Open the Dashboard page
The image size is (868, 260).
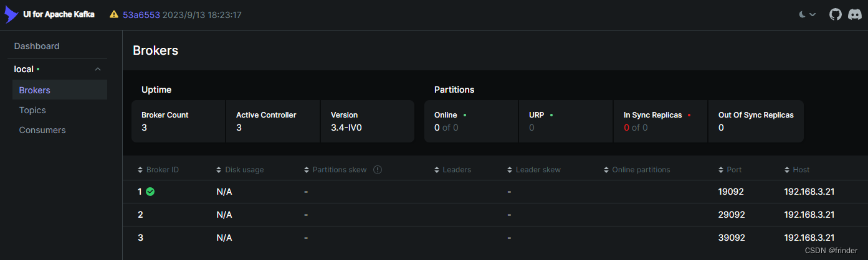click(x=37, y=46)
